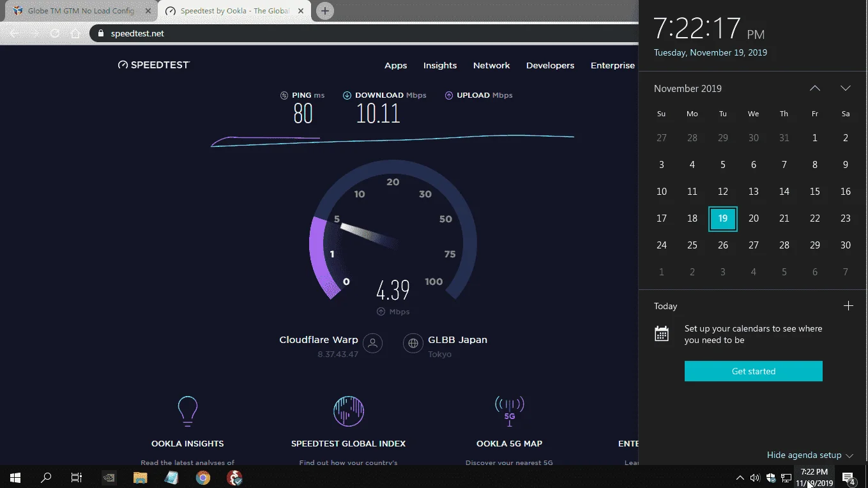868x488 pixels.
Task: Click the Cloudflare Warp provider name
Action: 318,340
